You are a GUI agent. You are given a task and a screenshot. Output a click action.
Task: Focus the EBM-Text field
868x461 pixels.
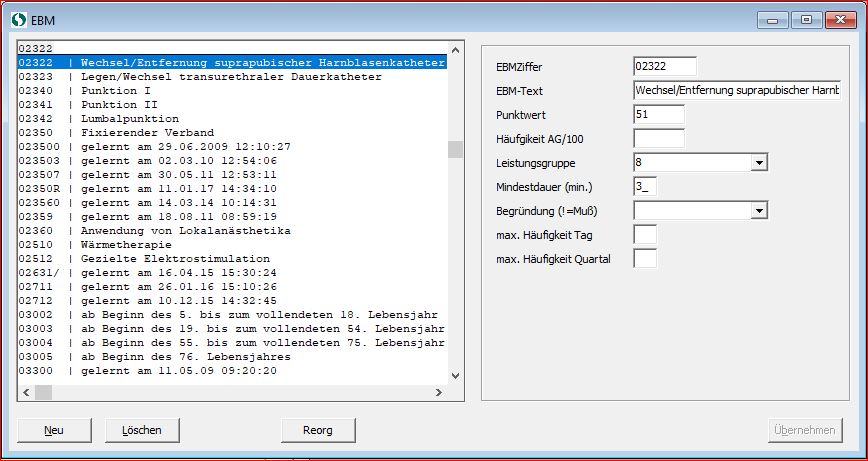[x=737, y=90]
